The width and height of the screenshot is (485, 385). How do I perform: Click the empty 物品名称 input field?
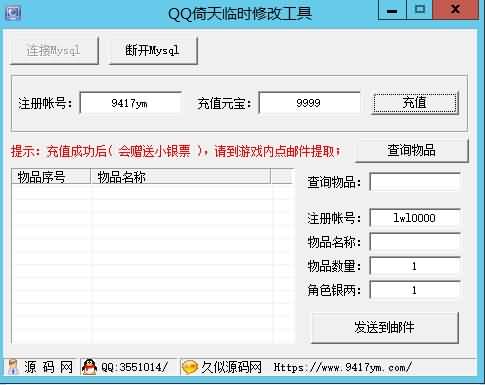tap(415, 242)
